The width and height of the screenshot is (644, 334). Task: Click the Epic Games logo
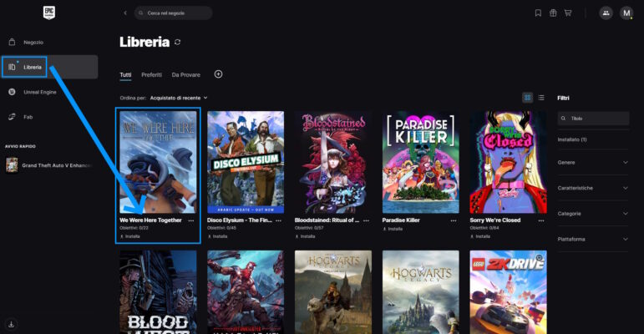[49, 13]
